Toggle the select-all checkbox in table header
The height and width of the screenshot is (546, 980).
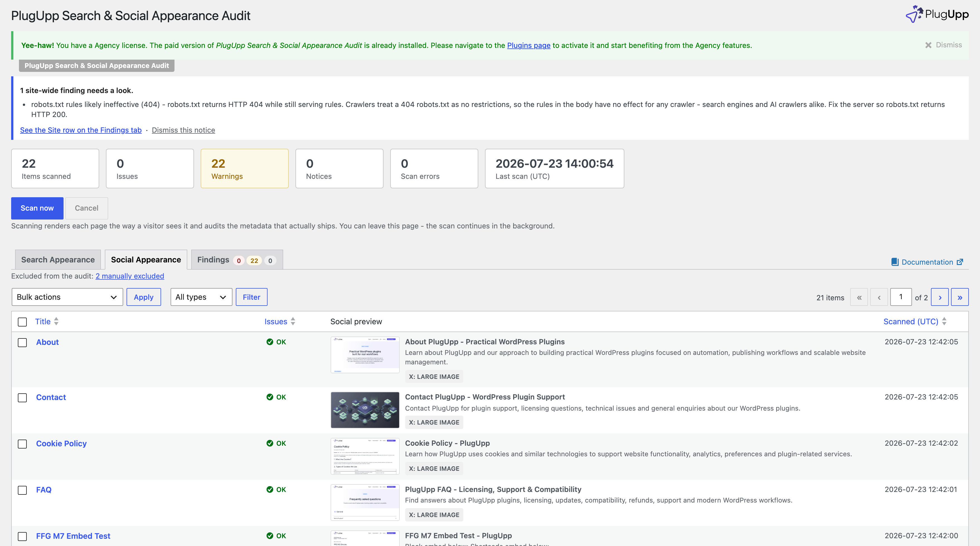tap(23, 322)
